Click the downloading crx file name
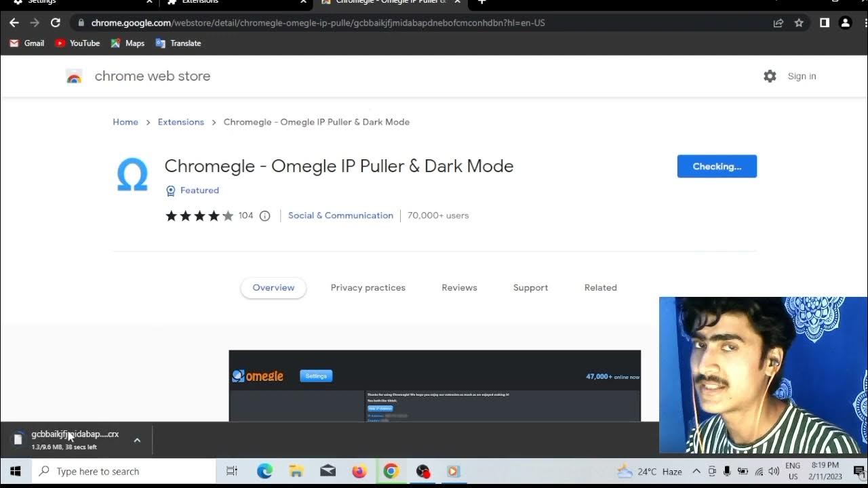 point(75,434)
